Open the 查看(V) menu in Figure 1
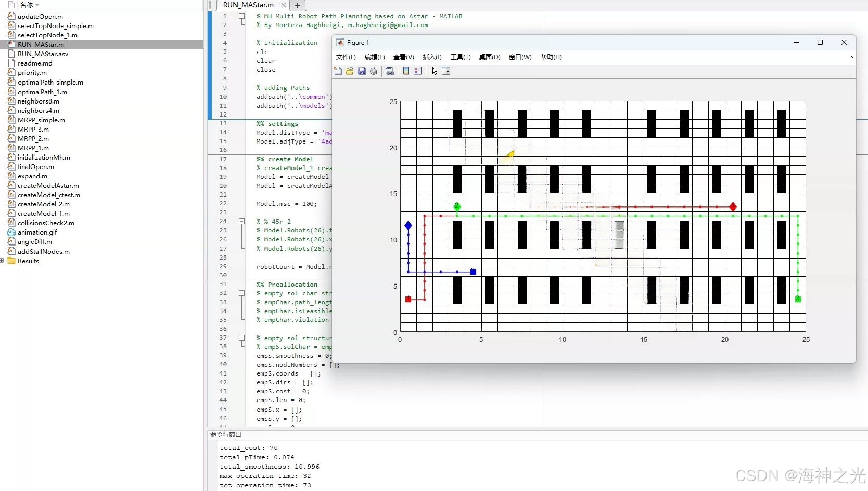Image resolution: width=868 pixels, height=491 pixels. pos(403,57)
